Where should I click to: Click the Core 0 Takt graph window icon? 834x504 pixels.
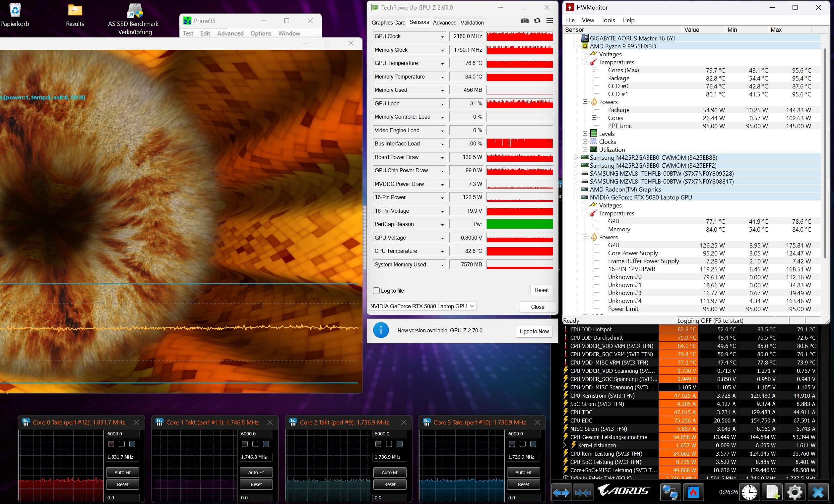26,422
